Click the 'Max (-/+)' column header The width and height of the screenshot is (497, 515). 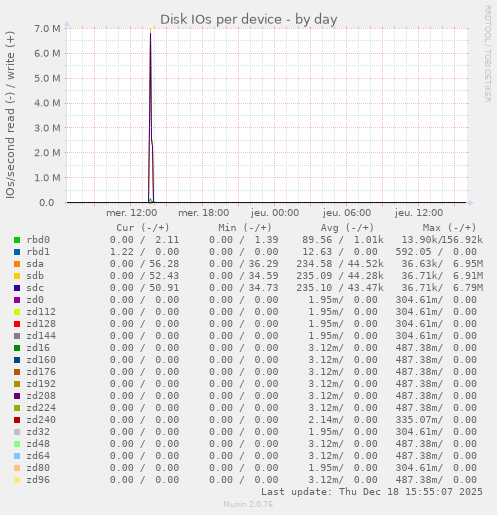coord(449,228)
